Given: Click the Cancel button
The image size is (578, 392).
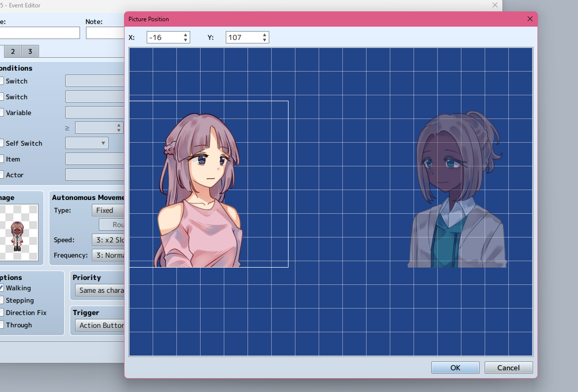Looking at the screenshot, I should 508,368.
